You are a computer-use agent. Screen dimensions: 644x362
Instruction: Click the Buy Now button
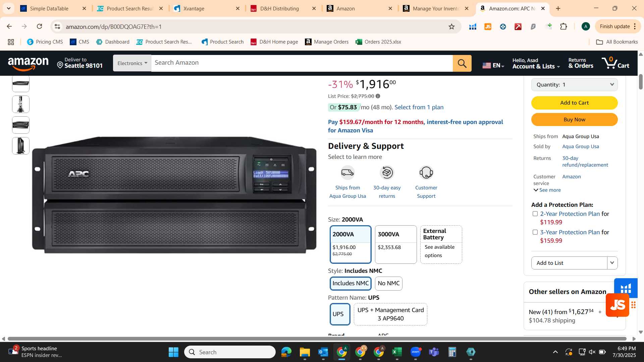point(574,120)
